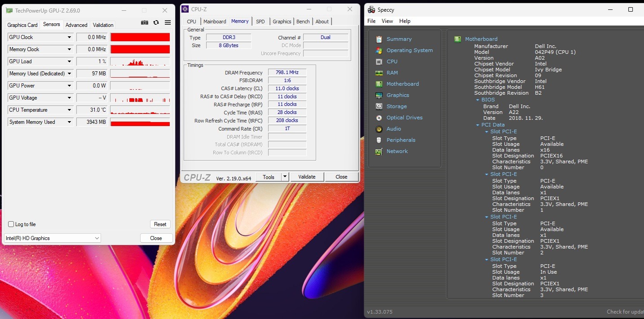
Task: Click the GPU-Z title bar app icon
Action: (x=9, y=10)
